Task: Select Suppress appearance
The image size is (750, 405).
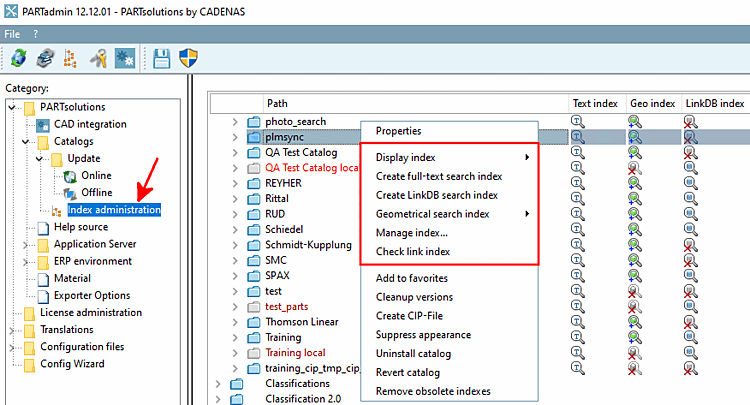Action: [423, 335]
